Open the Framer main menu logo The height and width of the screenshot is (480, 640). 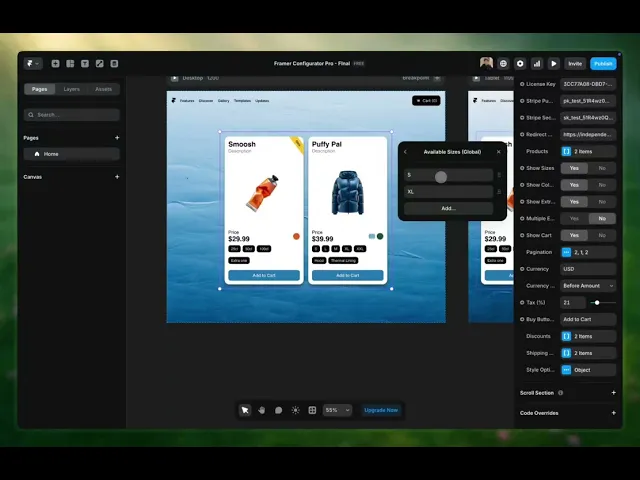click(32, 64)
